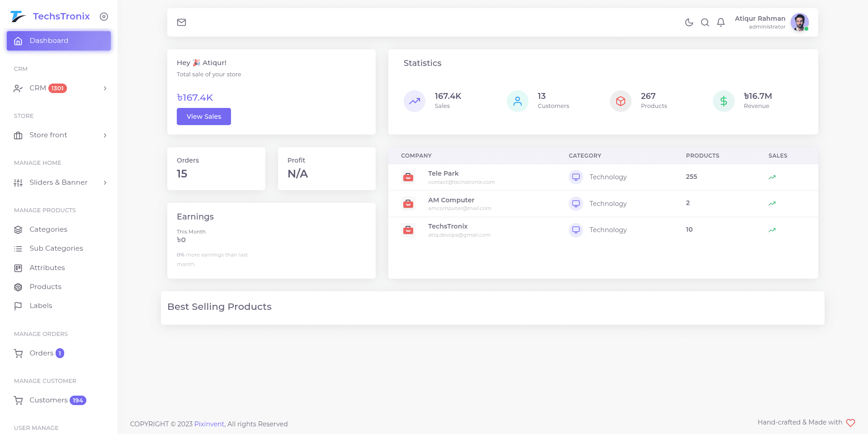Click the online status dot on the avatar
The height and width of the screenshot is (434, 868).
coord(807,28)
